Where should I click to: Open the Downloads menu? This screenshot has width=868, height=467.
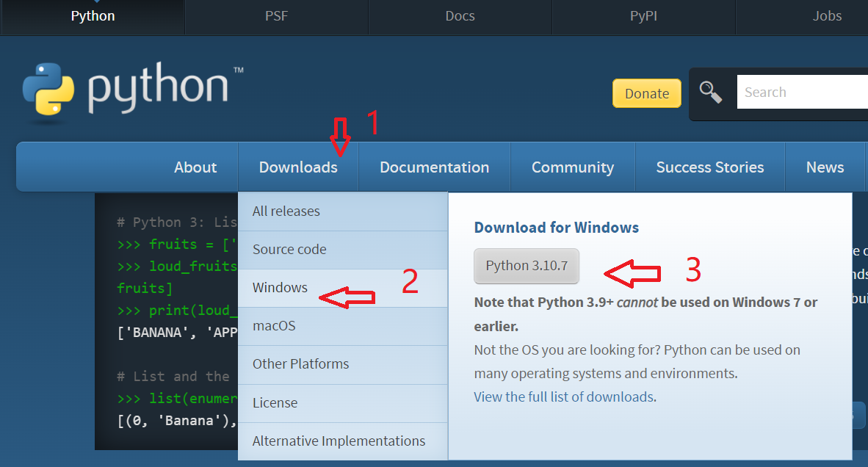[297, 167]
